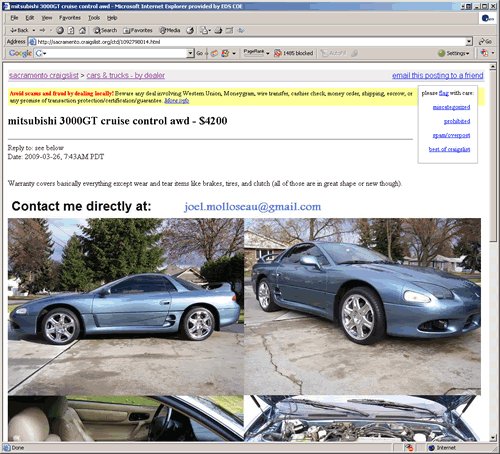This screenshot has height=454, width=500.
Task: Click the Forward arrow button
Action: pyautogui.click(x=42, y=30)
